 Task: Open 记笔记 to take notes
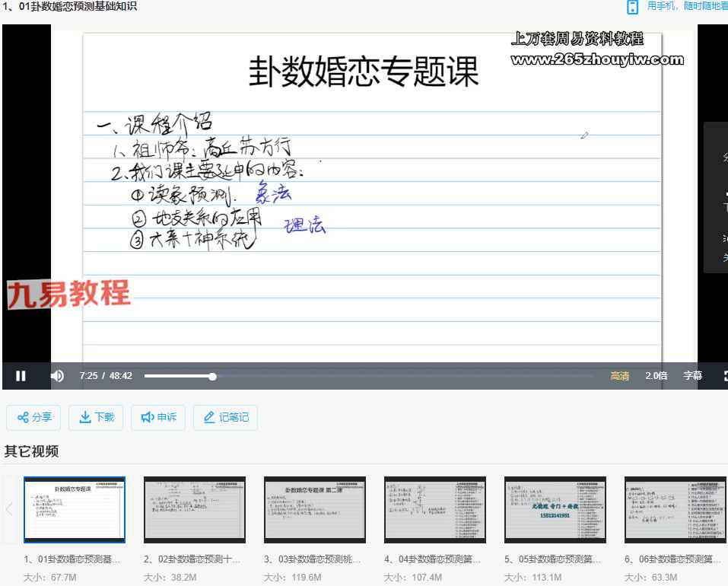225,417
